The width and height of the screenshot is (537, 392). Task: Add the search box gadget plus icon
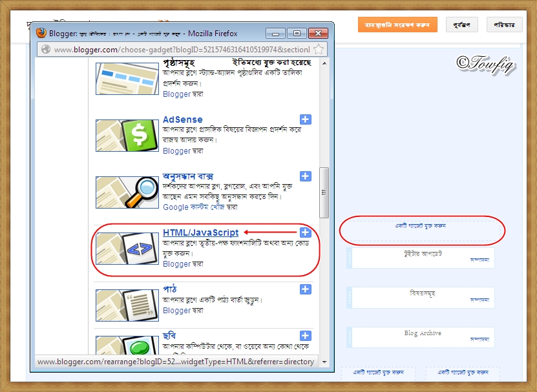click(x=306, y=176)
